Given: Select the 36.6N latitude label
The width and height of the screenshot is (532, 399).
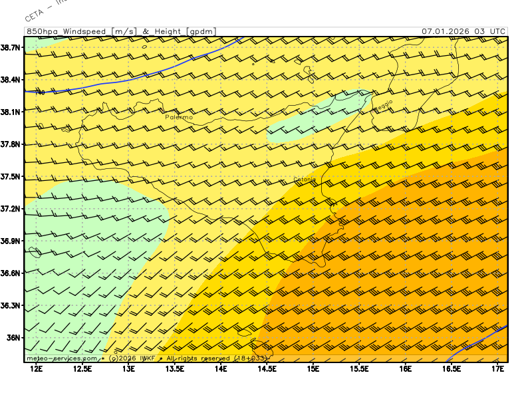Looking at the screenshot, I should click(11, 273).
